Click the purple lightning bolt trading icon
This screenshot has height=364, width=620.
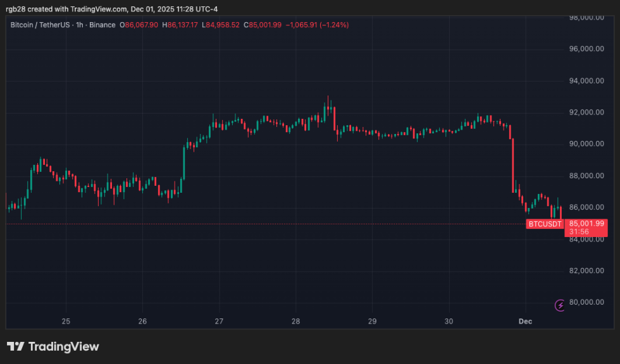coord(560,305)
